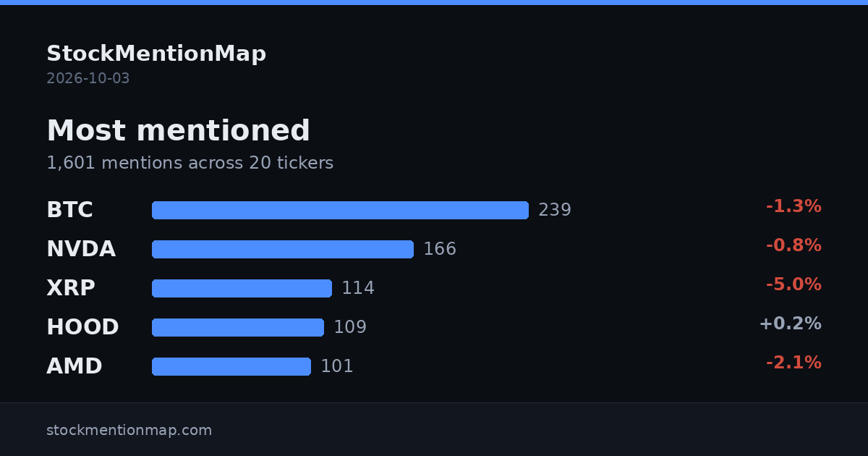This screenshot has width=868, height=456.
Task: Select the HOOD ticker label
Action: [x=82, y=327]
